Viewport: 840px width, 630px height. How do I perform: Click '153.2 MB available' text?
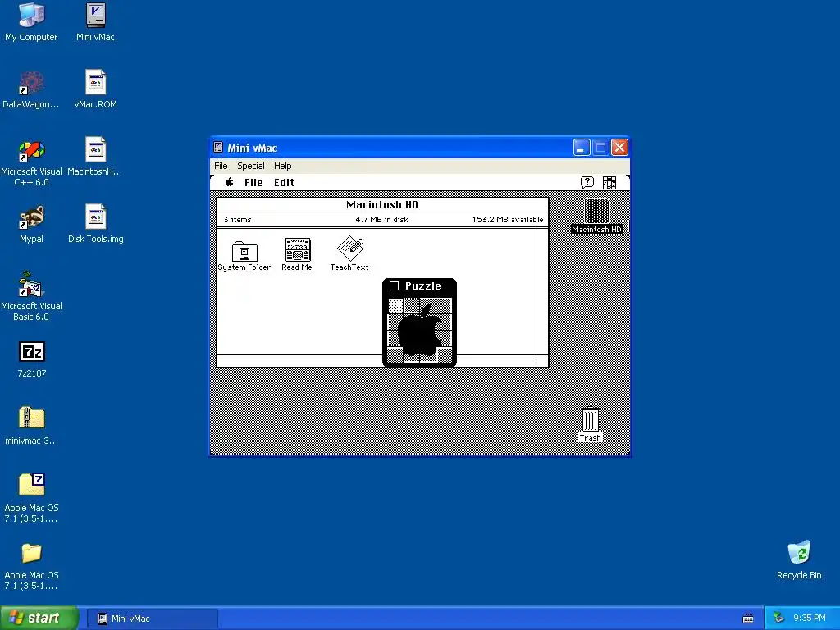[507, 220]
